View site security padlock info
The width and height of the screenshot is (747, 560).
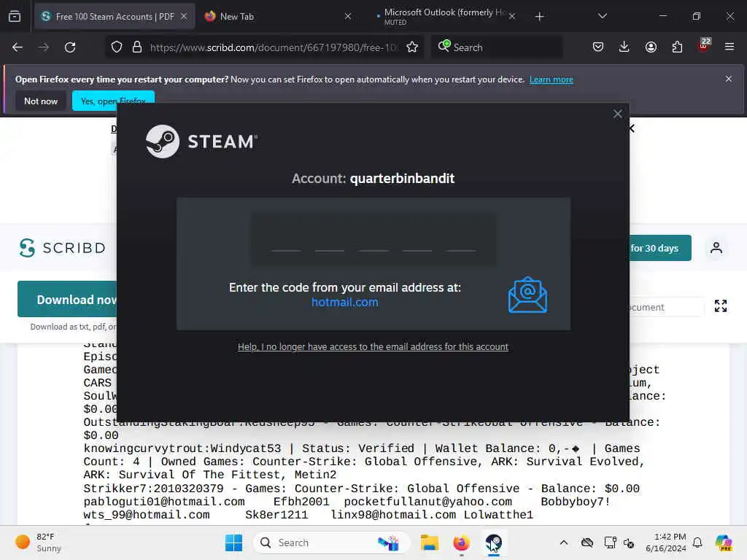[x=137, y=47]
